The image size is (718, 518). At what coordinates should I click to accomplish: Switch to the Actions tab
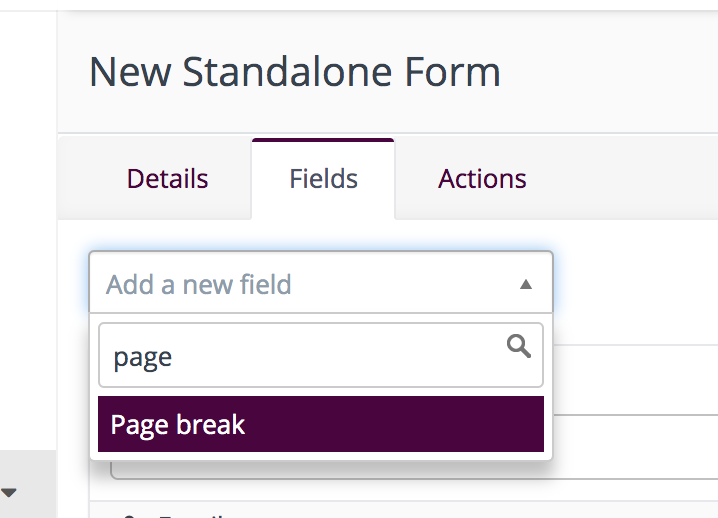482,179
